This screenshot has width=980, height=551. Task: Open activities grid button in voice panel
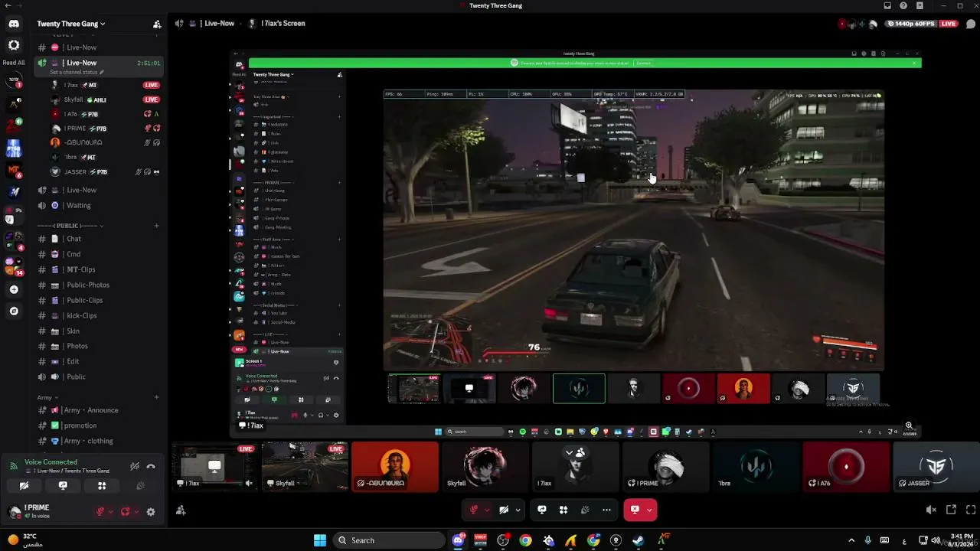(102, 485)
